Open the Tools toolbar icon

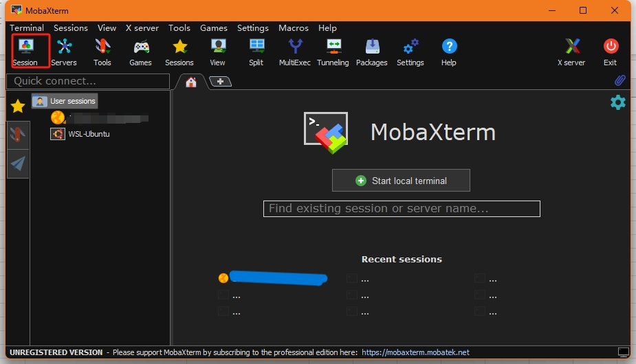tap(102, 52)
